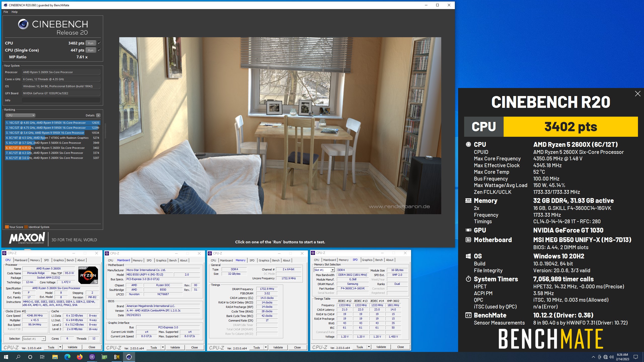Viewport: 644px width, 362px height.
Task: Run the CPU (Single Core) benchmark
Action: 91,50
